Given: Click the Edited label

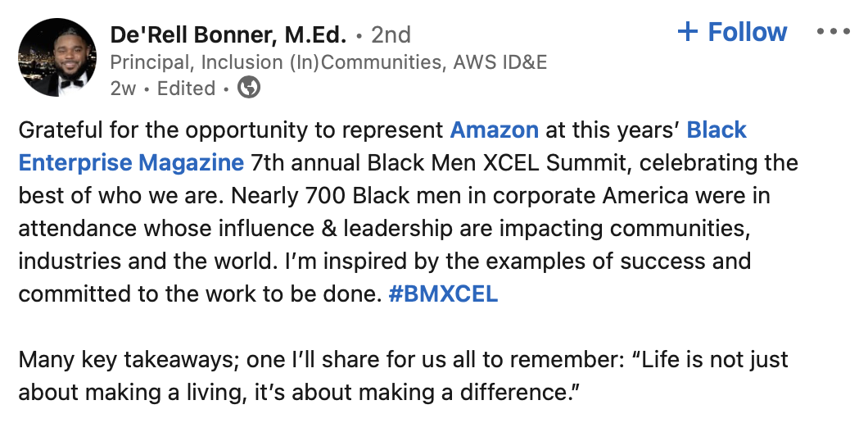Looking at the screenshot, I should 186,88.
